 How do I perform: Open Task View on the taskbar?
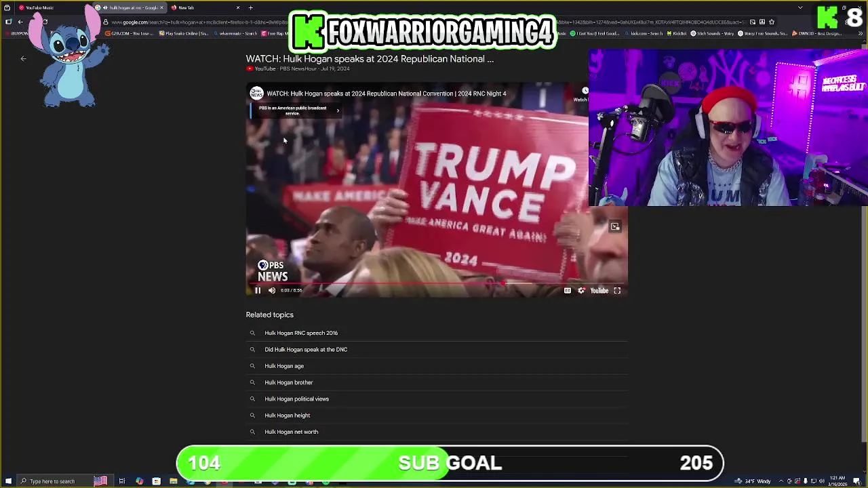coord(122,481)
